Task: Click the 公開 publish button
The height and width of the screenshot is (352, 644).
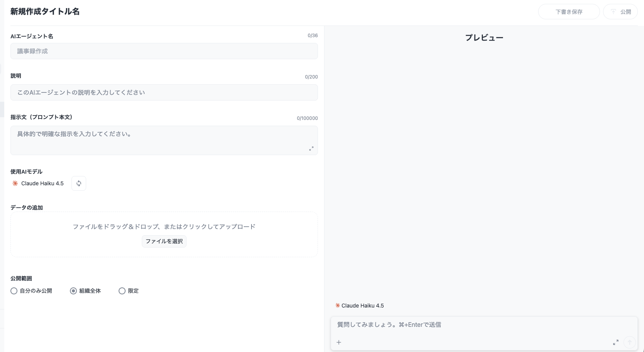Action: tap(620, 12)
